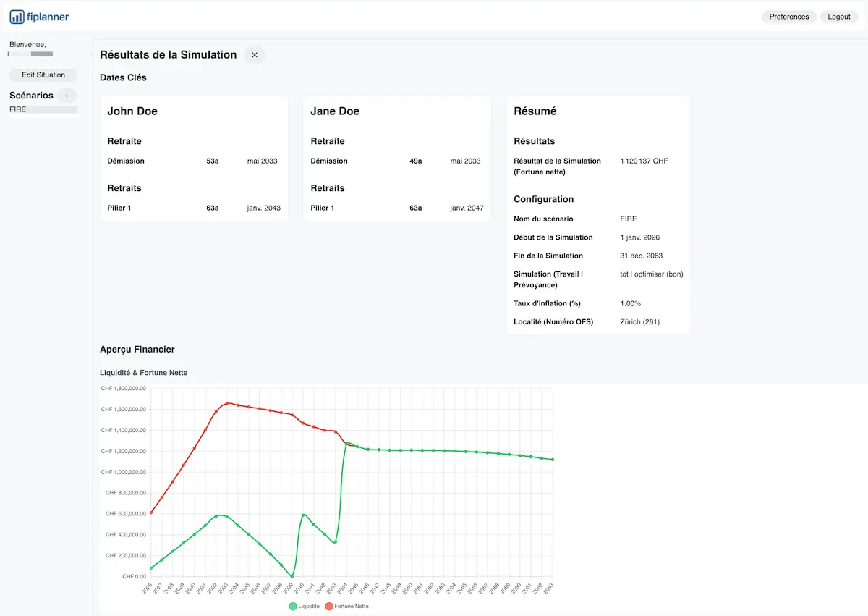The image size is (868, 616).
Task: Open Preferences
Action: point(788,16)
